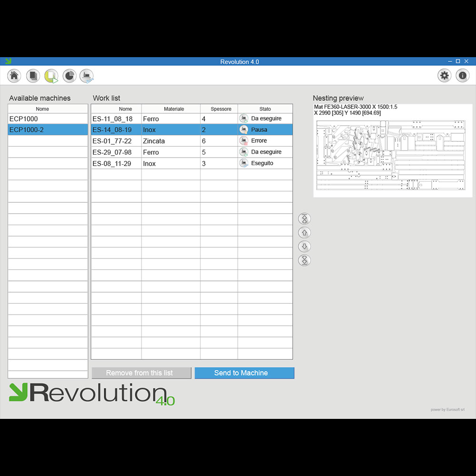Maximize the Revolution 4.0 window
Image resolution: width=476 pixels, height=476 pixels.
(x=458, y=61)
